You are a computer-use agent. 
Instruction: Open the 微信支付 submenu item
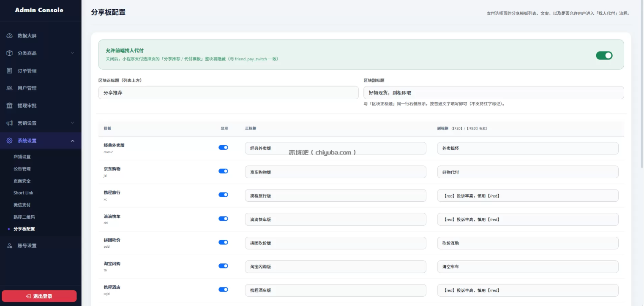tap(22, 205)
